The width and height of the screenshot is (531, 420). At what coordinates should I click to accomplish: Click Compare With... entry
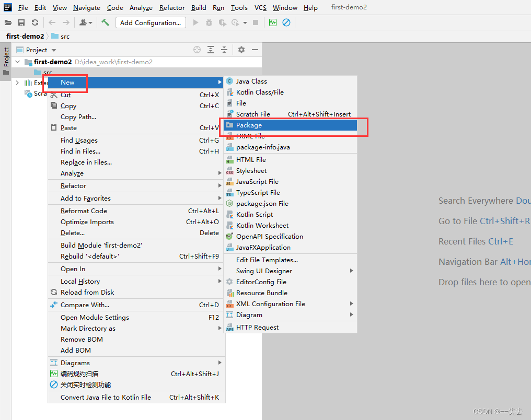135,305
